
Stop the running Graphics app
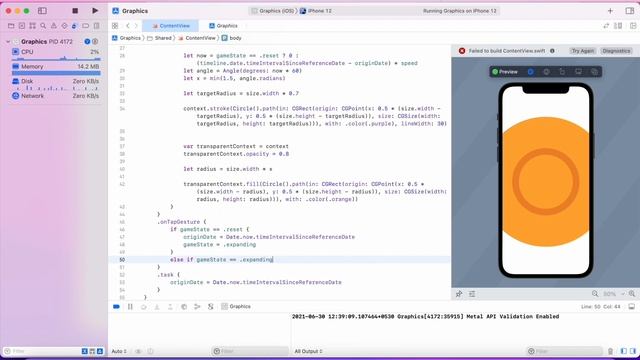pos(75,11)
